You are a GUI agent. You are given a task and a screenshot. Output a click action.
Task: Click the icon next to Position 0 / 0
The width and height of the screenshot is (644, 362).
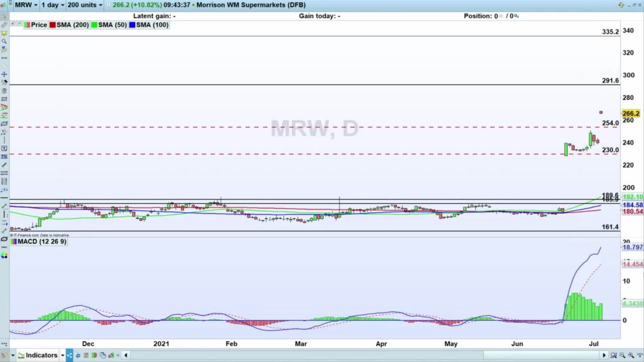tap(516, 16)
